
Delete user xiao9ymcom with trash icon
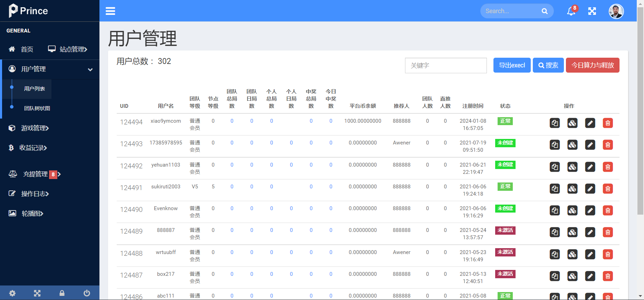608,123
